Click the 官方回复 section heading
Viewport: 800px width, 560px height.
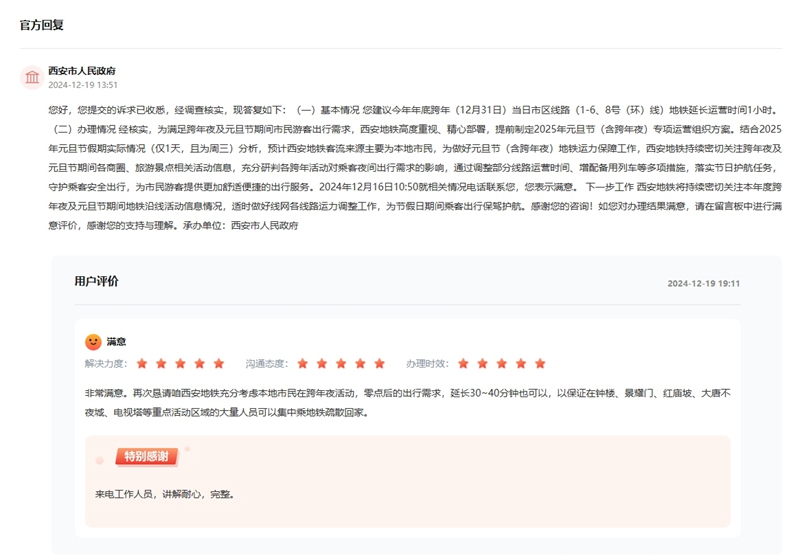41,27
